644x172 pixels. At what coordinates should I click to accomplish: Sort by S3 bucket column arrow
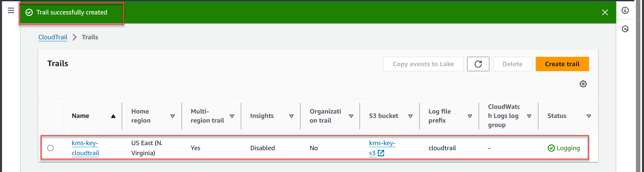(x=411, y=116)
